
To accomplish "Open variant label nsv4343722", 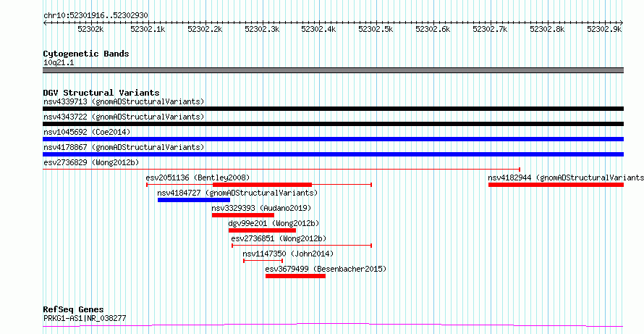I will 124,117.
